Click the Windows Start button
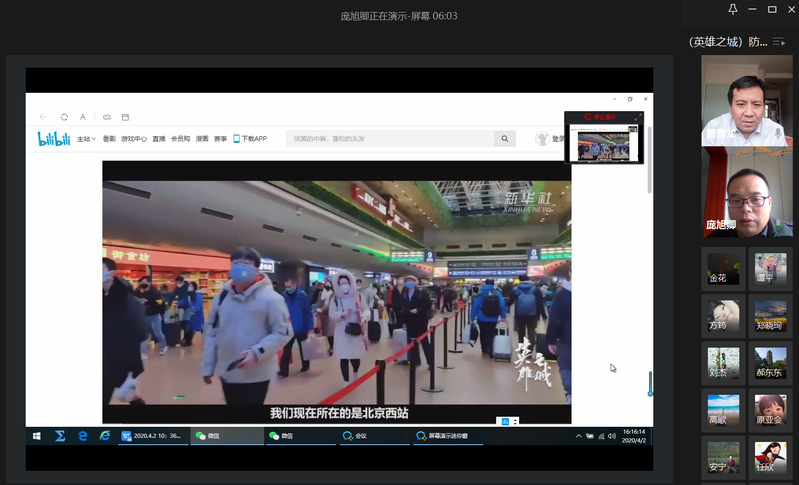The image size is (799, 485). (x=37, y=436)
